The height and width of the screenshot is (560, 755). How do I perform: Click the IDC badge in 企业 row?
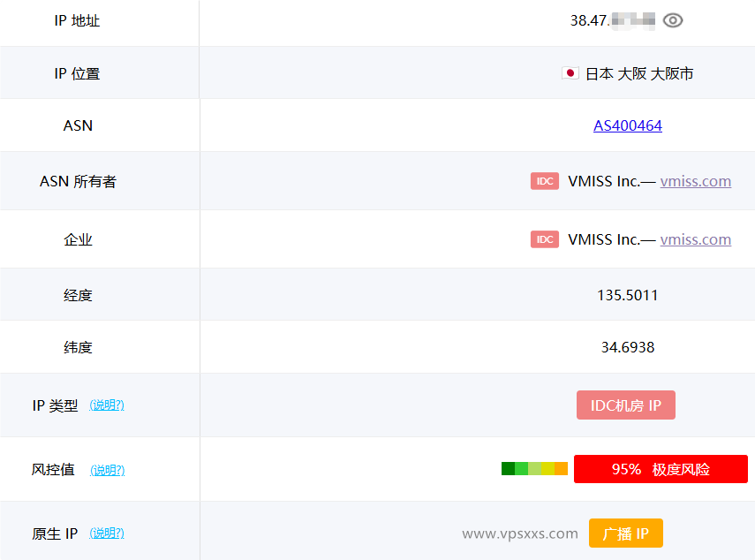point(545,239)
